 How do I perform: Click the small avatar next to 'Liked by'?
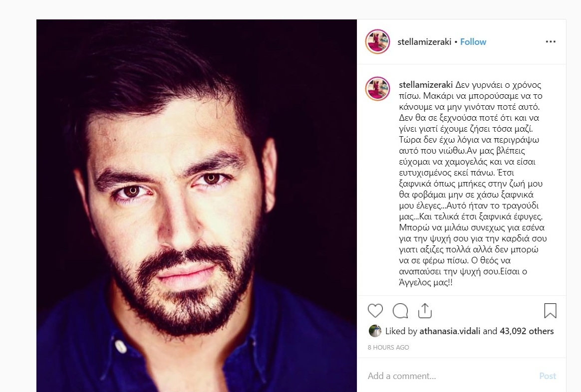375,331
